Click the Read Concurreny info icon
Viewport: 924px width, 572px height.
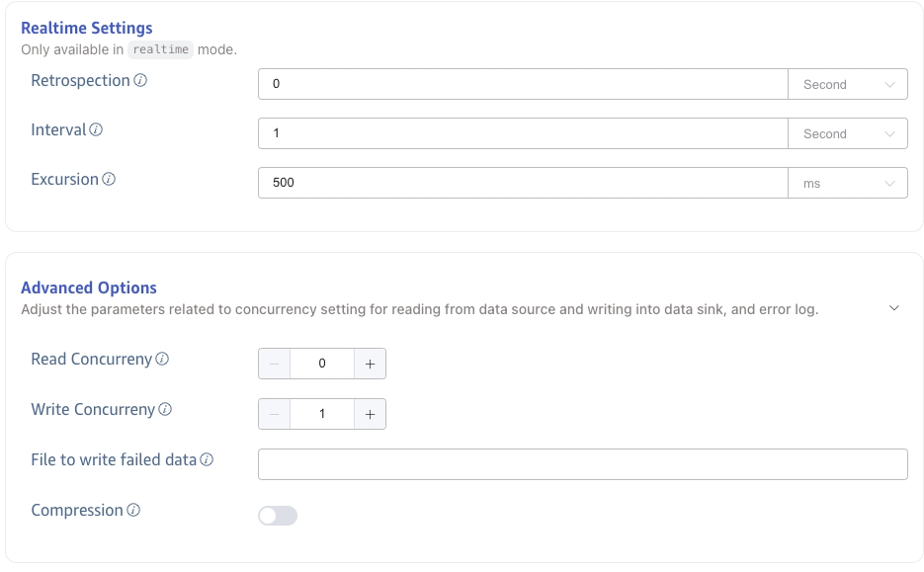[162, 360]
